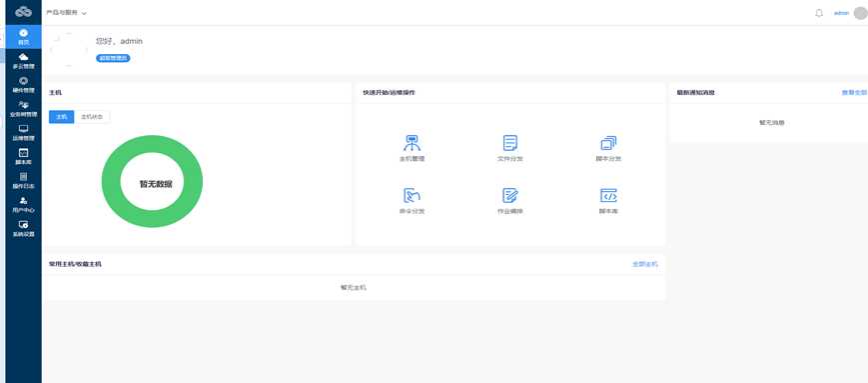This screenshot has height=383, width=868.
Task: Select the ring-icon sidebar item under 多云管理
Action: 23,85
